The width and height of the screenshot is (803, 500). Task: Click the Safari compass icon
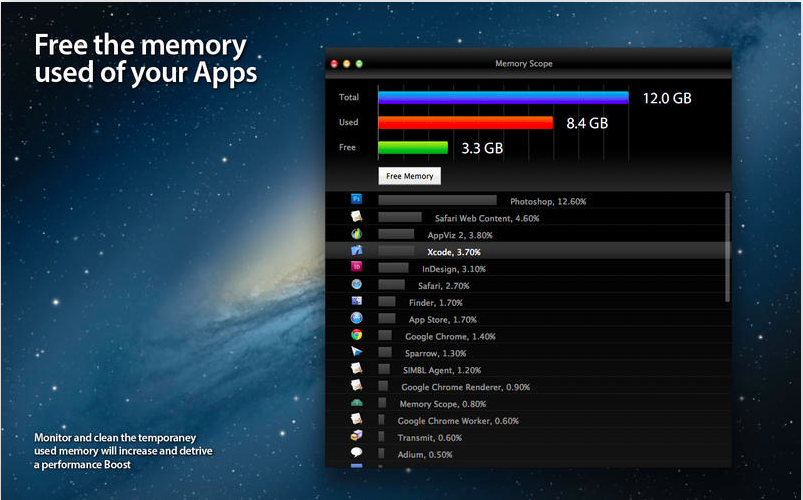tap(356, 284)
